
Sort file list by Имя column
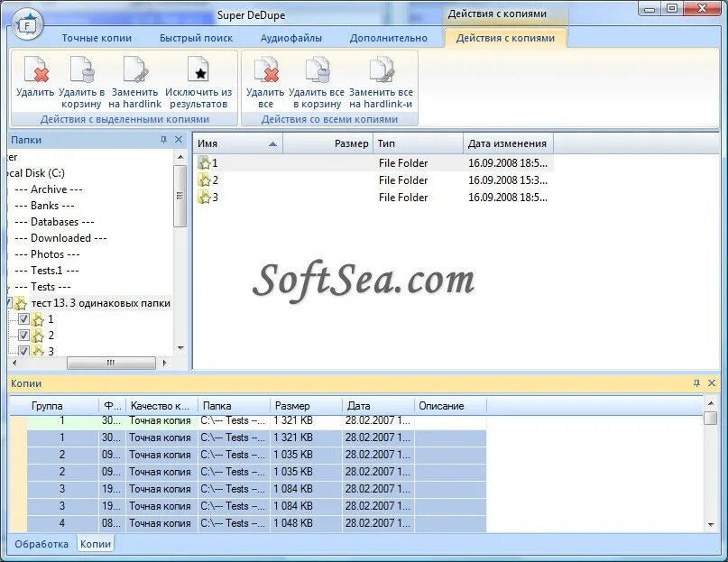[238, 143]
